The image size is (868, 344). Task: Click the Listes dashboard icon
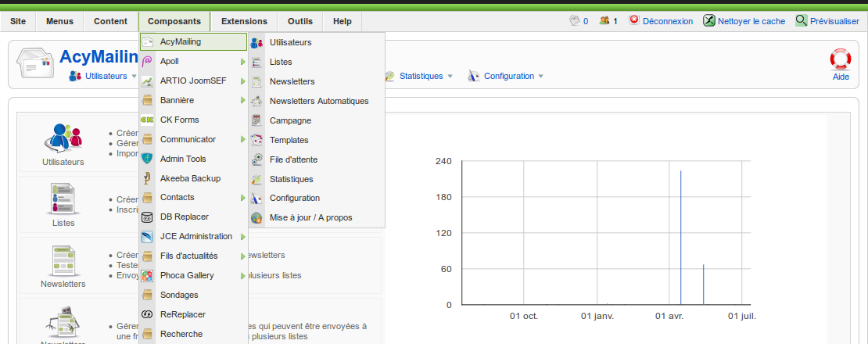pos(63,199)
